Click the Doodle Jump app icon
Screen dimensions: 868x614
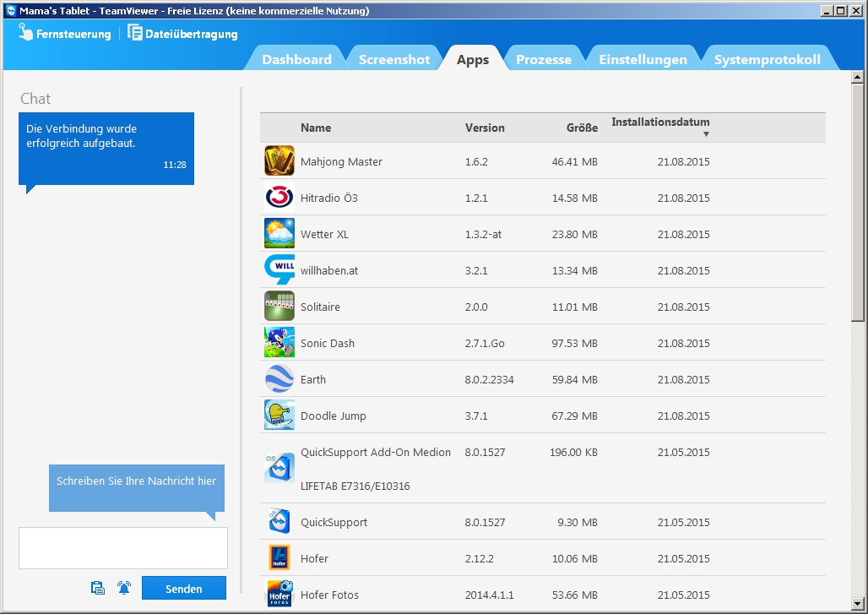click(x=279, y=416)
